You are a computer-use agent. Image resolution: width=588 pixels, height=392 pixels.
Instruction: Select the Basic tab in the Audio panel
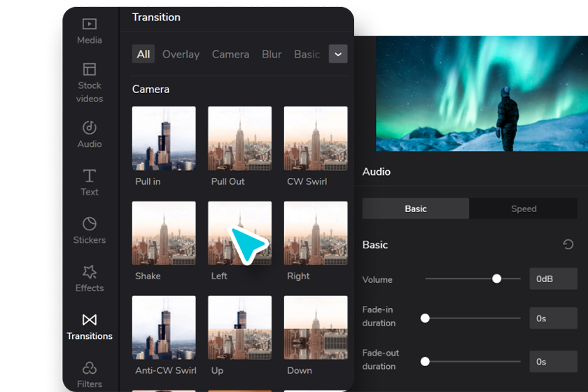(416, 209)
